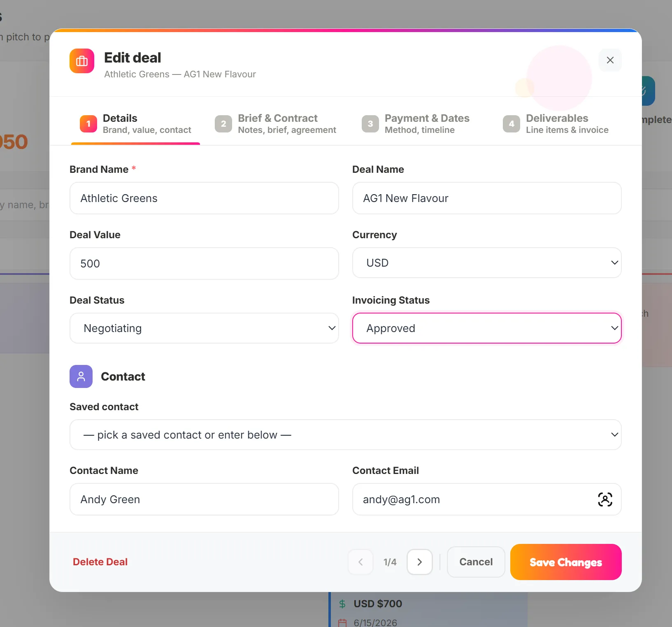Image resolution: width=672 pixels, height=627 pixels.
Task: Click the Brand Name input field
Action: pyautogui.click(x=204, y=198)
